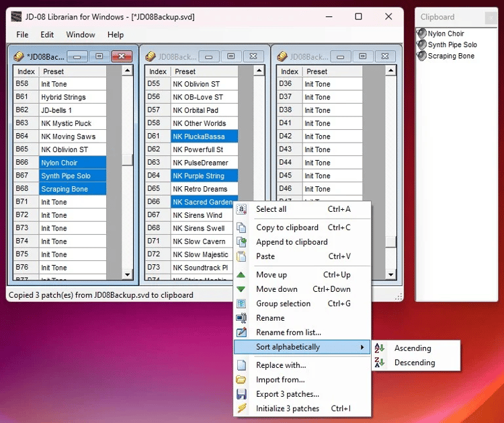Click scroll down arrow in left patch list
Screen dimensions: 504x423
click(127, 274)
